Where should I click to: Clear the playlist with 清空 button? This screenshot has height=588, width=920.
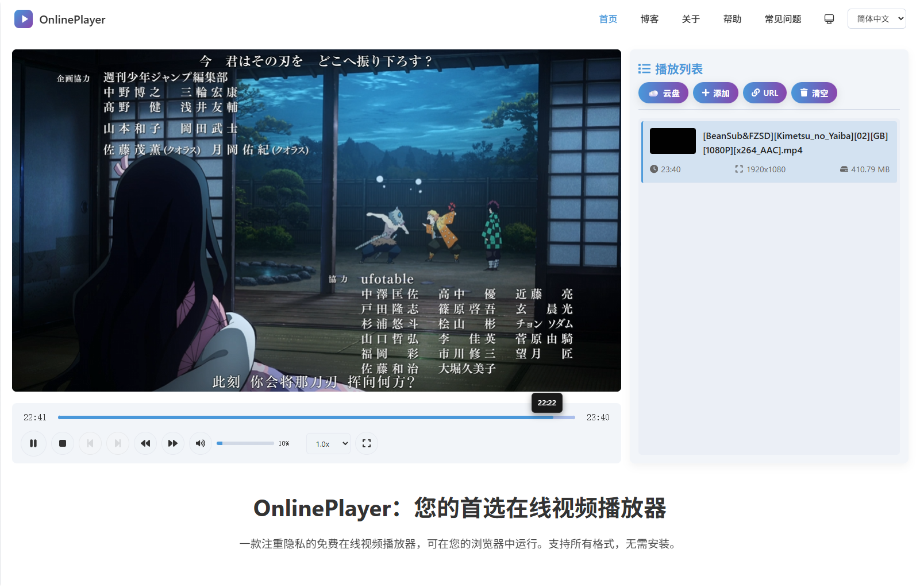point(814,92)
